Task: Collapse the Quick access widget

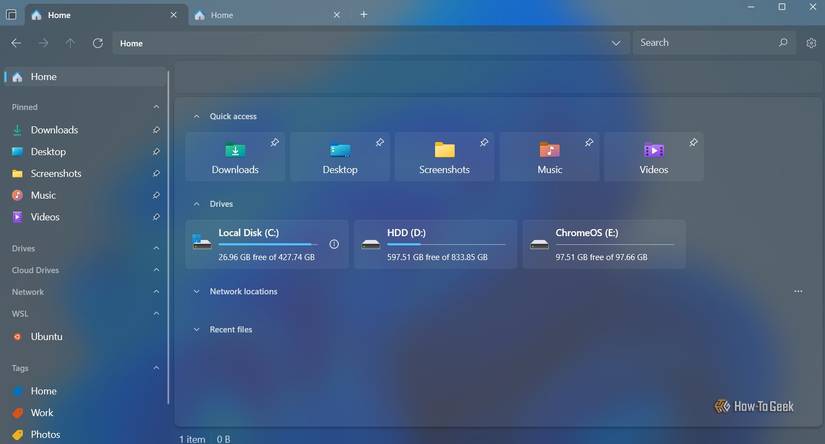Action: click(196, 116)
